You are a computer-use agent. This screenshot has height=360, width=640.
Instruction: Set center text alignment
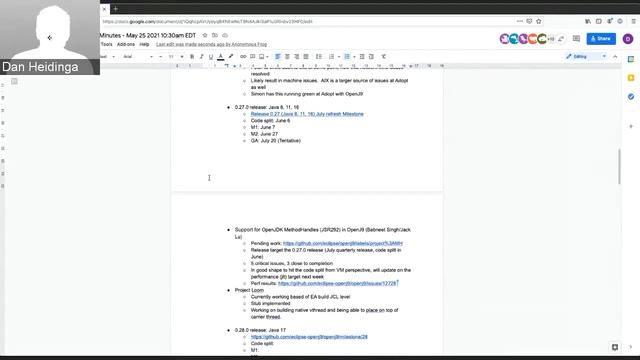point(287,57)
